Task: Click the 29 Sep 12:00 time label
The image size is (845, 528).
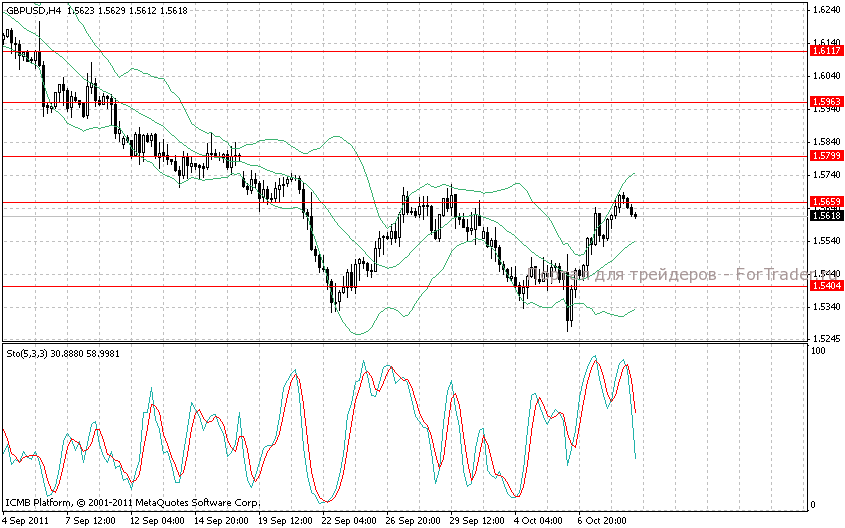Action: tap(476, 520)
